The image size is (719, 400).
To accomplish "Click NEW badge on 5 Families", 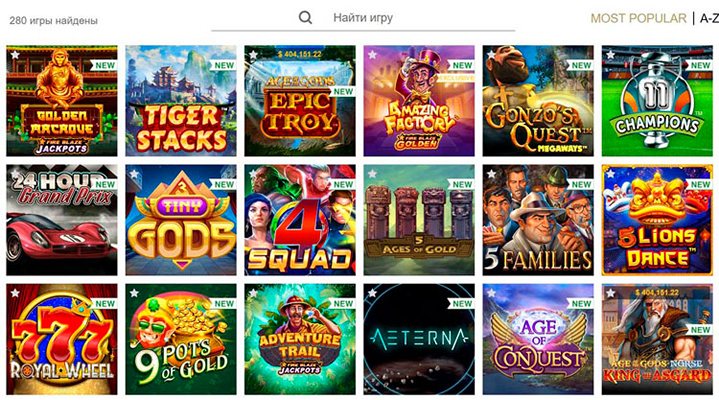I will [581, 184].
